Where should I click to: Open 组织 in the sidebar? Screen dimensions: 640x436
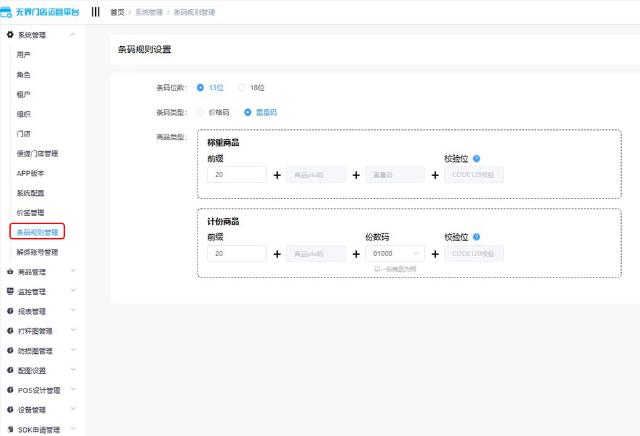click(23, 114)
